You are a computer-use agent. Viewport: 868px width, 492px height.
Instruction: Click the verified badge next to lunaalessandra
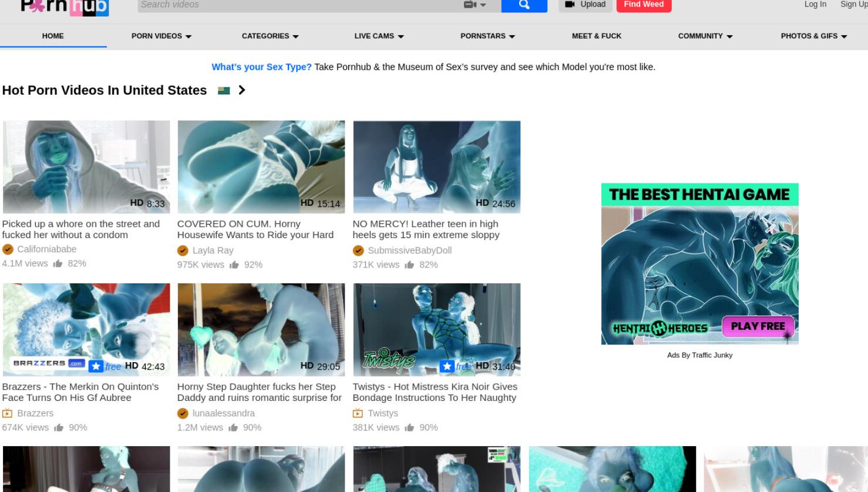(183, 413)
